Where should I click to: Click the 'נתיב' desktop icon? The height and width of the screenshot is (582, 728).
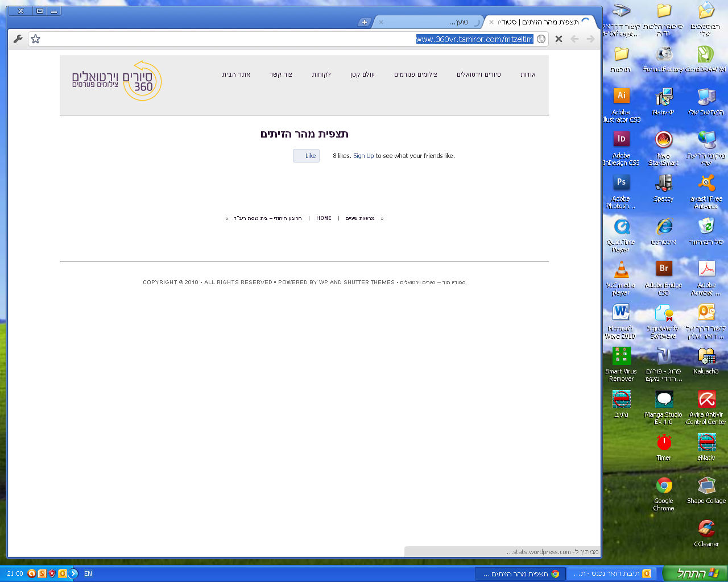pyautogui.click(x=621, y=404)
